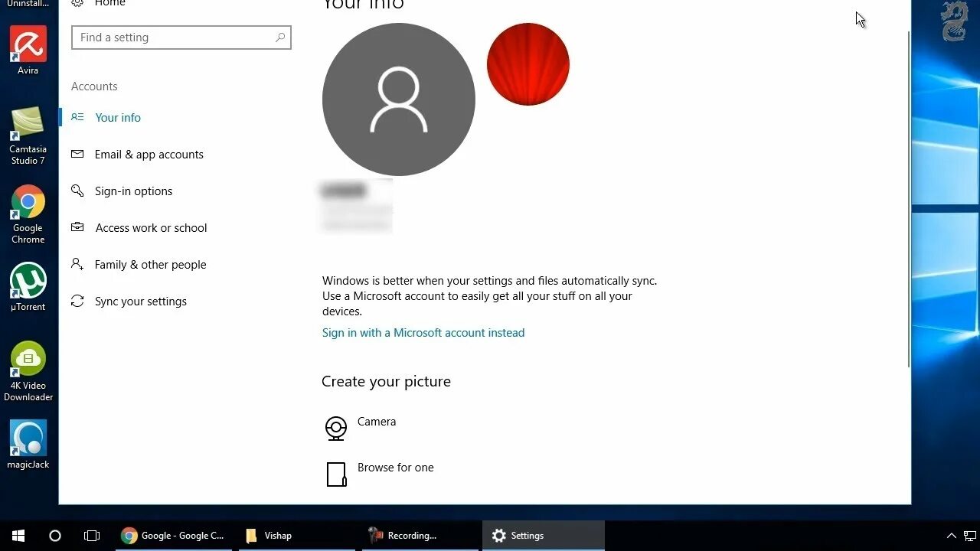Screen dimensions: 980x551
Task: Open the Camera option under Create your picture
Action: 336,429
